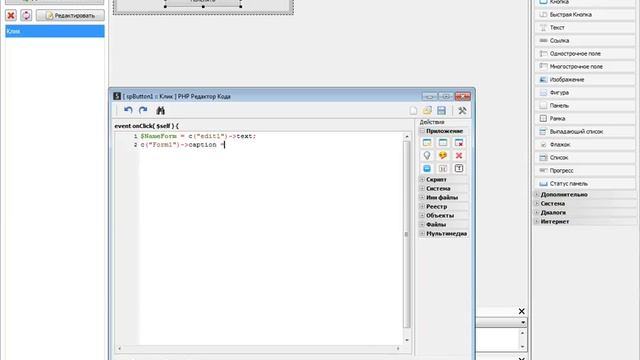Save the code with the floppy disk icon

(441, 111)
